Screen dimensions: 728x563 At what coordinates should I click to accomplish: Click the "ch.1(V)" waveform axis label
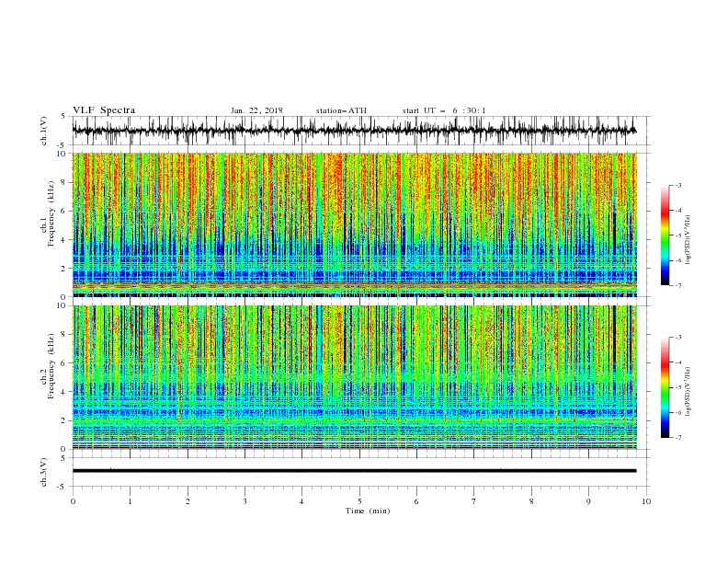point(43,131)
